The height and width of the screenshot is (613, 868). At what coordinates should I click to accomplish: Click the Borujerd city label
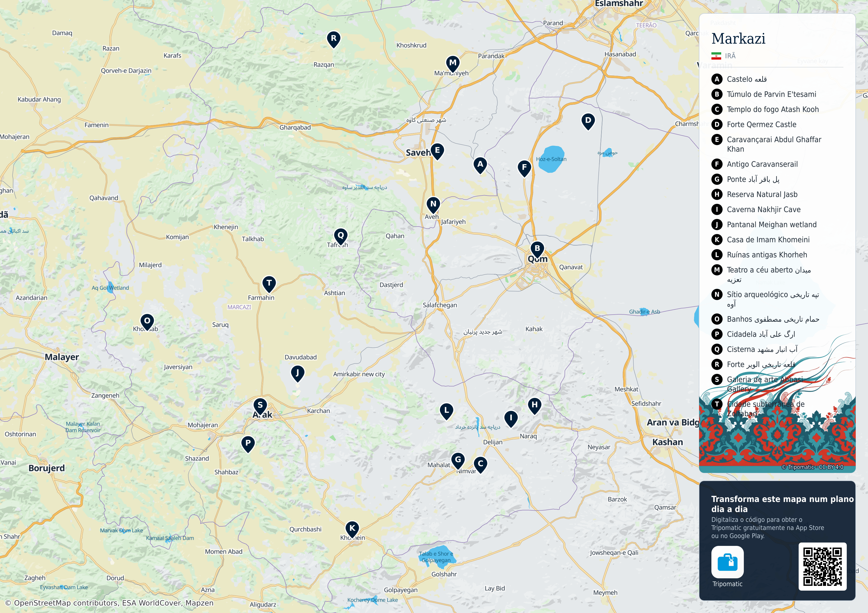[47, 468]
